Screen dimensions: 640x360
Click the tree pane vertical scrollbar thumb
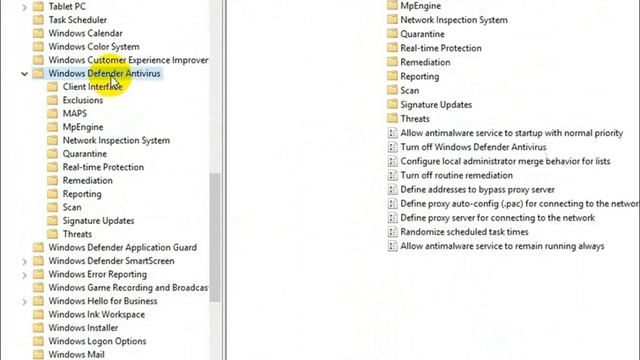pyautogui.click(x=215, y=238)
